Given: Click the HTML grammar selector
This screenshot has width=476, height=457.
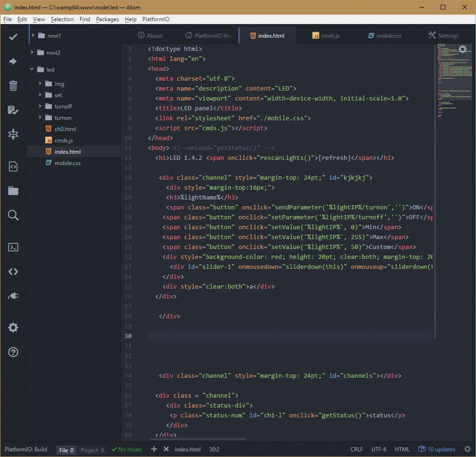Looking at the screenshot, I should tap(402, 449).
